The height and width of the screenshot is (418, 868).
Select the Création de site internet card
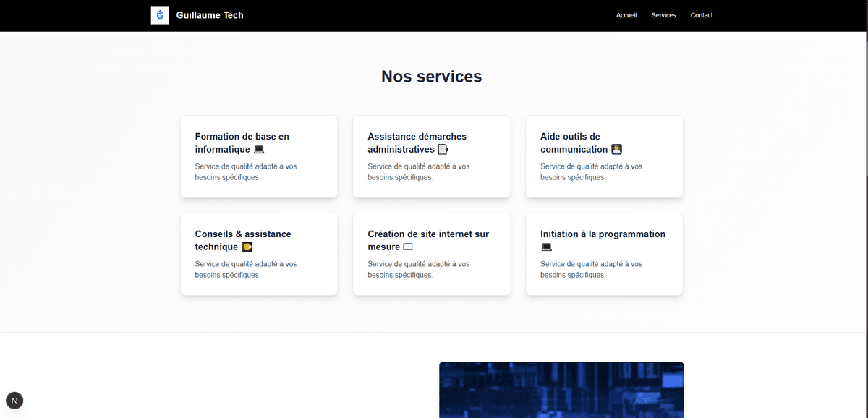click(x=431, y=254)
